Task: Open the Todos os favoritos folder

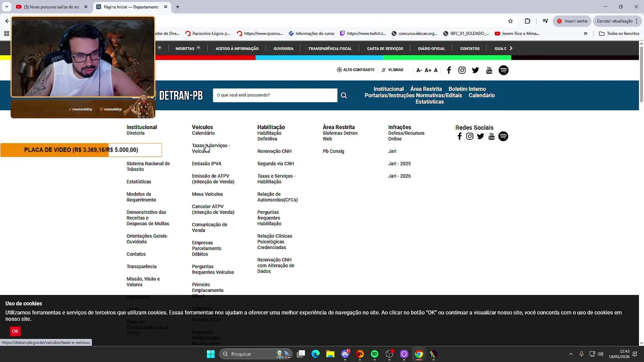Action: tap(619, 34)
